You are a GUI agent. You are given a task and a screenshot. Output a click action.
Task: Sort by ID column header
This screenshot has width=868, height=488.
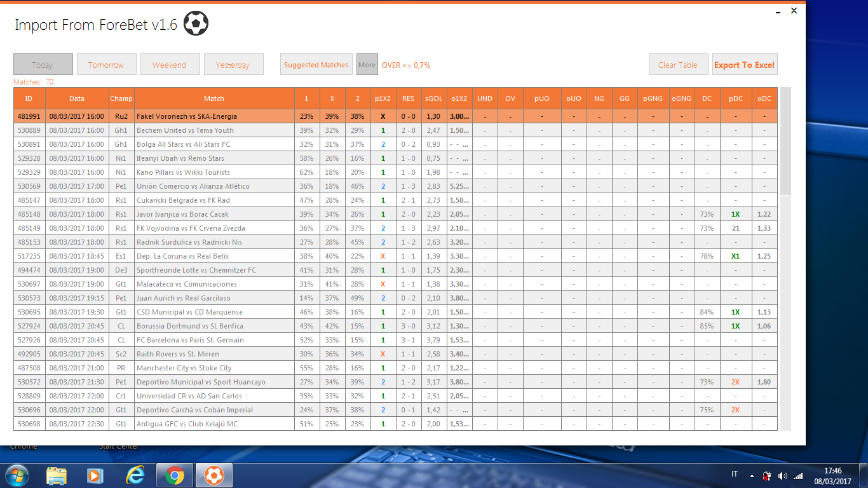[29, 98]
